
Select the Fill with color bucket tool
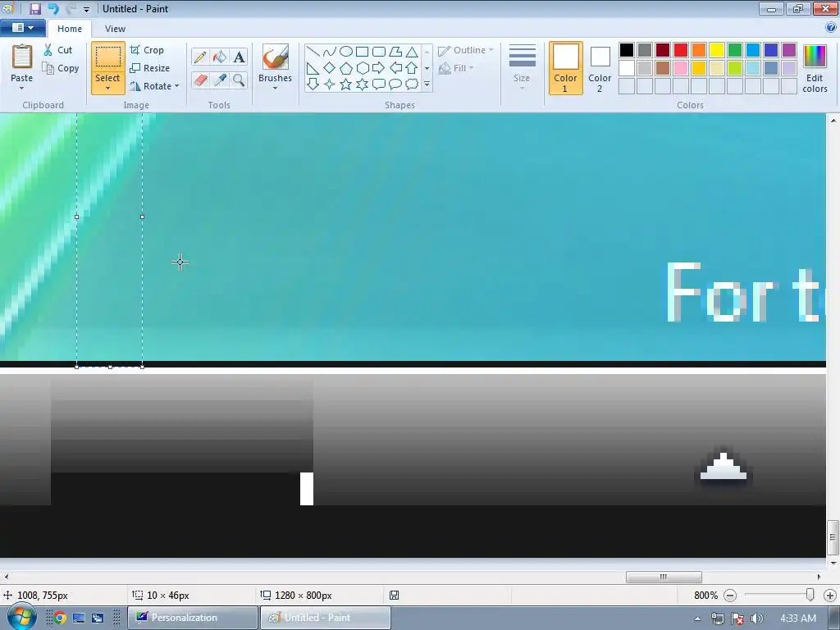(x=220, y=57)
